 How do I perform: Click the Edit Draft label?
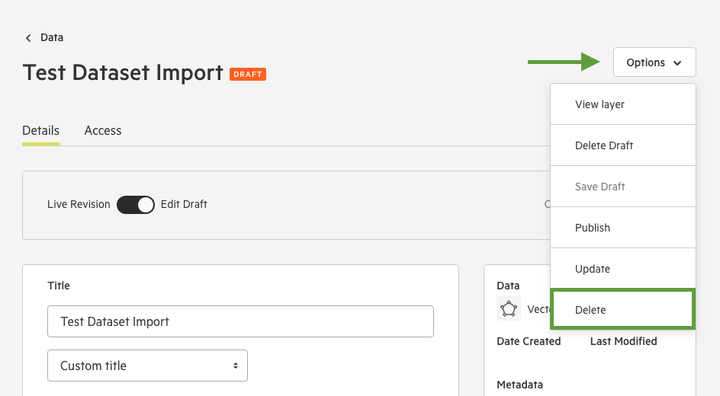[184, 204]
